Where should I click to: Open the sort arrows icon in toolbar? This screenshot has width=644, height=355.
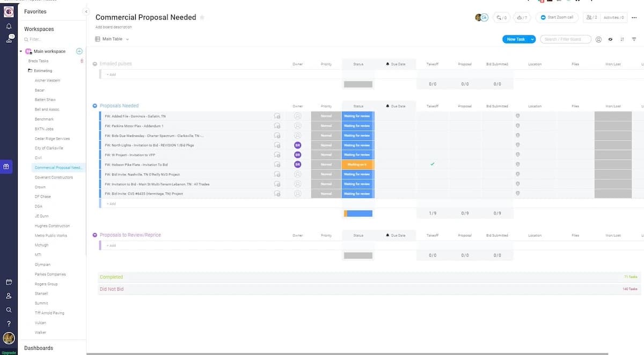(622, 39)
